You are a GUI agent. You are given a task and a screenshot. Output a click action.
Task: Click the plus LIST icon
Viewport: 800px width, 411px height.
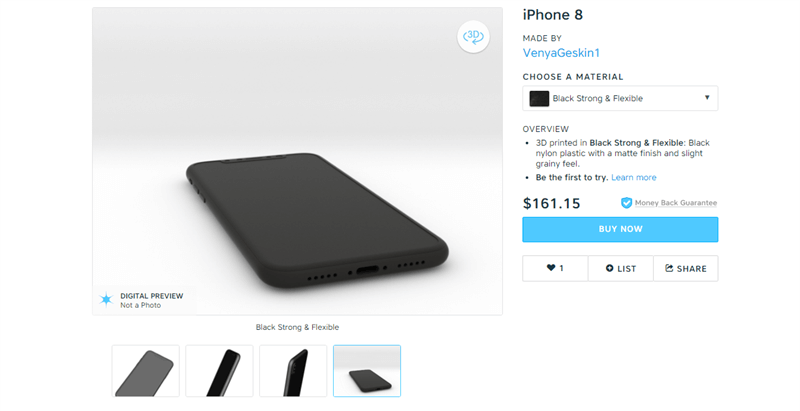click(609, 268)
